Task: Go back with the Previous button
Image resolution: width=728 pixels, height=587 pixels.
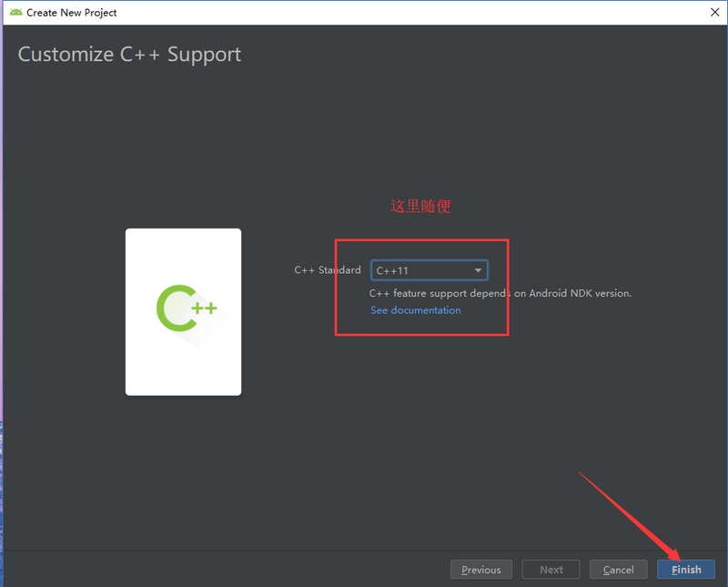Action: pos(481,570)
